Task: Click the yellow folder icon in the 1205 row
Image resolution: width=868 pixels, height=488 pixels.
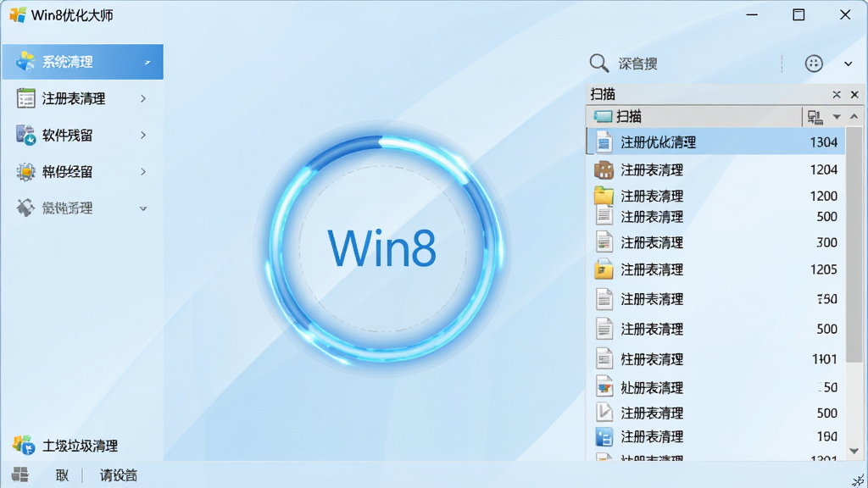Action: coord(604,269)
